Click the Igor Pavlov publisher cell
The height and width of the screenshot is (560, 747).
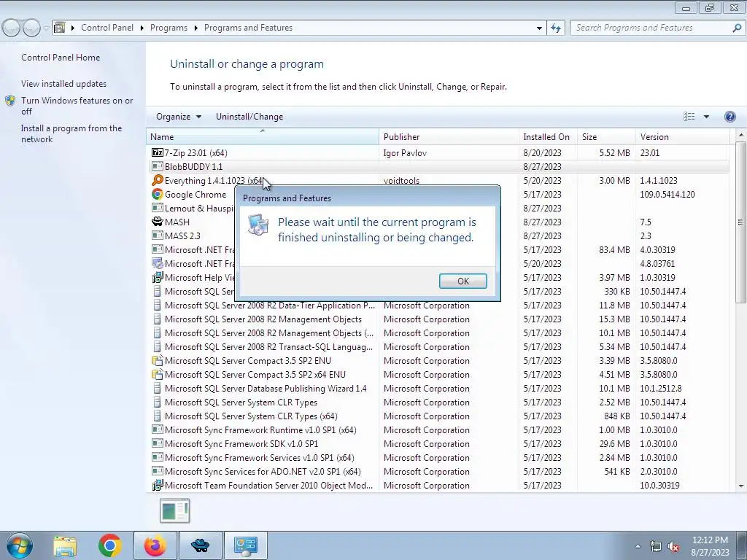click(x=405, y=153)
